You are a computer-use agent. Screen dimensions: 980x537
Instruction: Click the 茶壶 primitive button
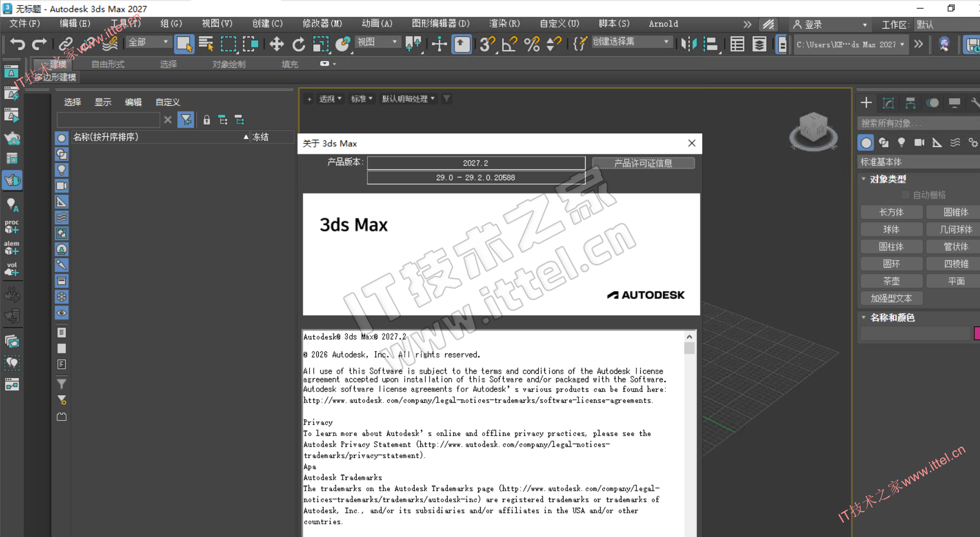[891, 281]
